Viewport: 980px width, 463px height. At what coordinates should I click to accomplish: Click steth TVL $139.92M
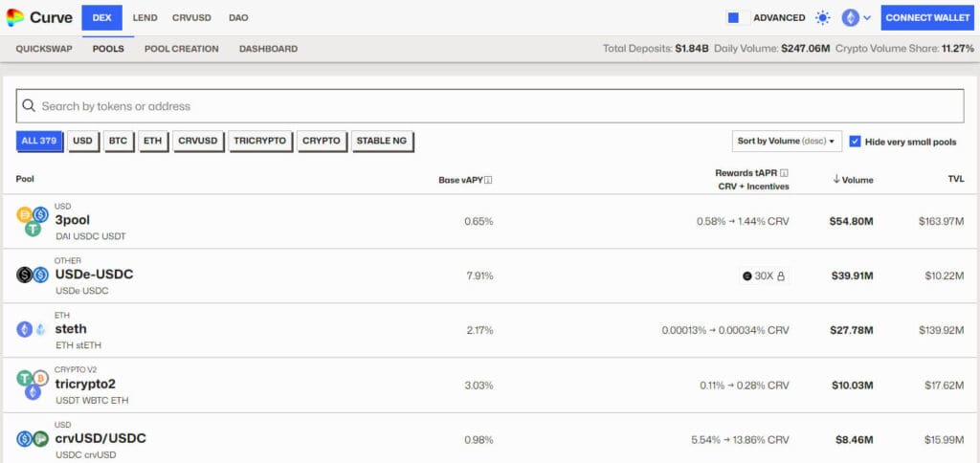coord(942,330)
